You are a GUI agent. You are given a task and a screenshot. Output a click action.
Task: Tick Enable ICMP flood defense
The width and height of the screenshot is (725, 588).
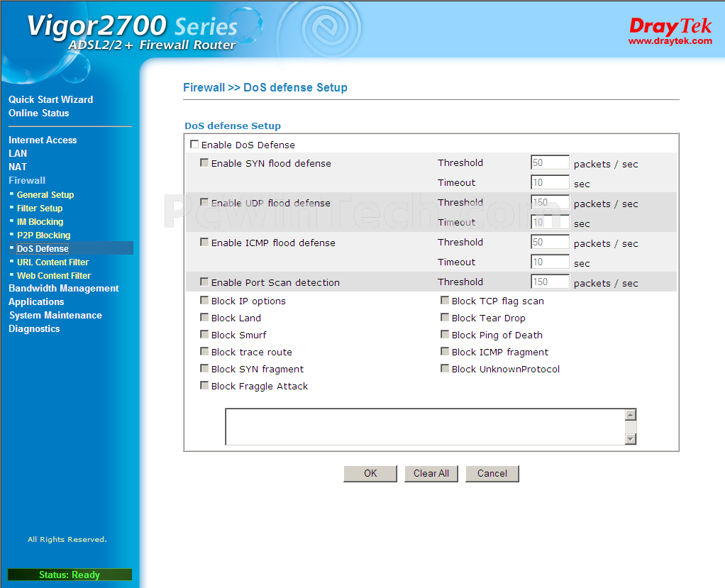pos(204,243)
